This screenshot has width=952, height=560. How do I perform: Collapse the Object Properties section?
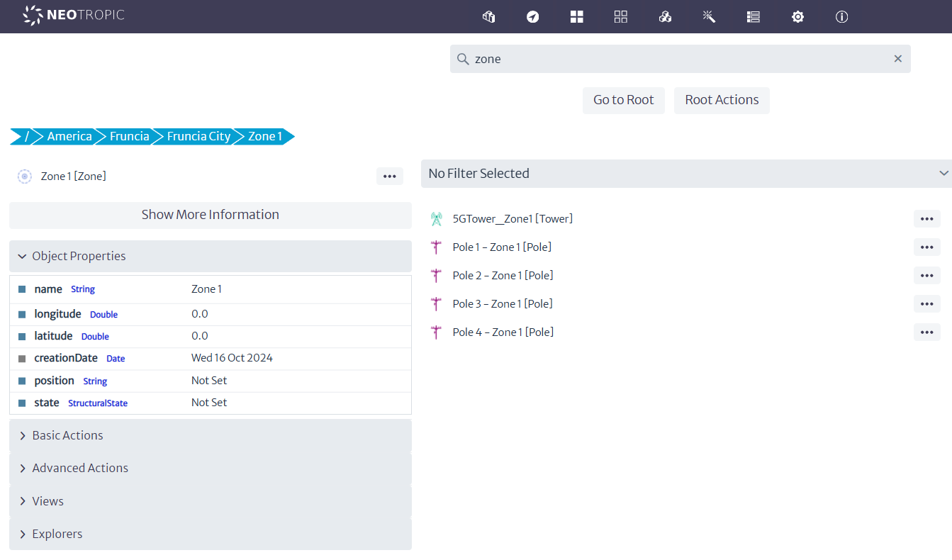pyautogui.click(x=210, y=257)
